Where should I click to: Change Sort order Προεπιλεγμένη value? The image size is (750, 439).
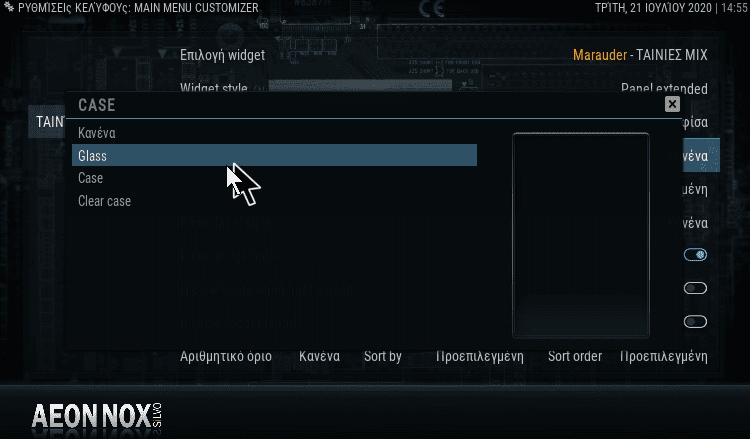(x=628, y=356)
